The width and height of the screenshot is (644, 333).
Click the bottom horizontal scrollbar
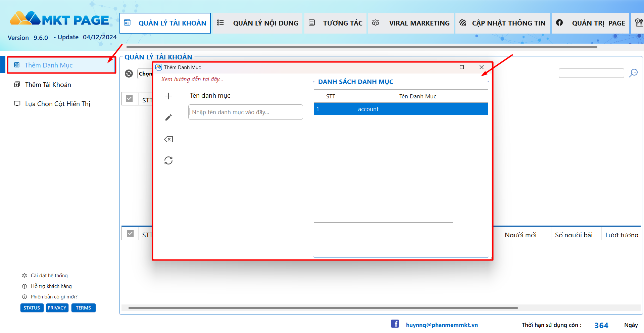tap(323, 307)
